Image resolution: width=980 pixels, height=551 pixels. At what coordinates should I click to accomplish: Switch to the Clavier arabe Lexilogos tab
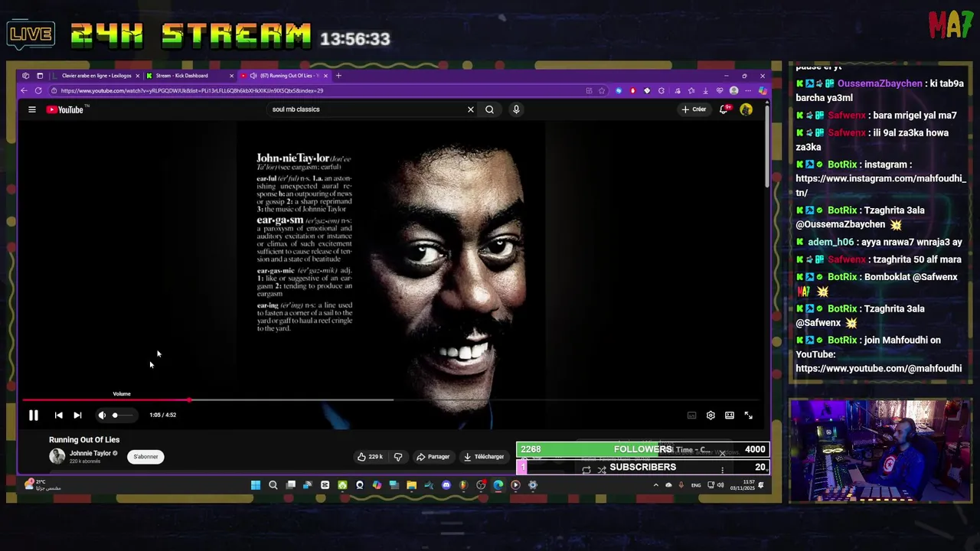point(96,76)
